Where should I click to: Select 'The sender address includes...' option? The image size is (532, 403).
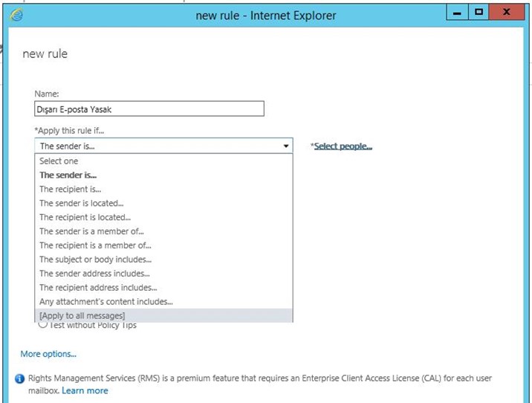point(163,274)
